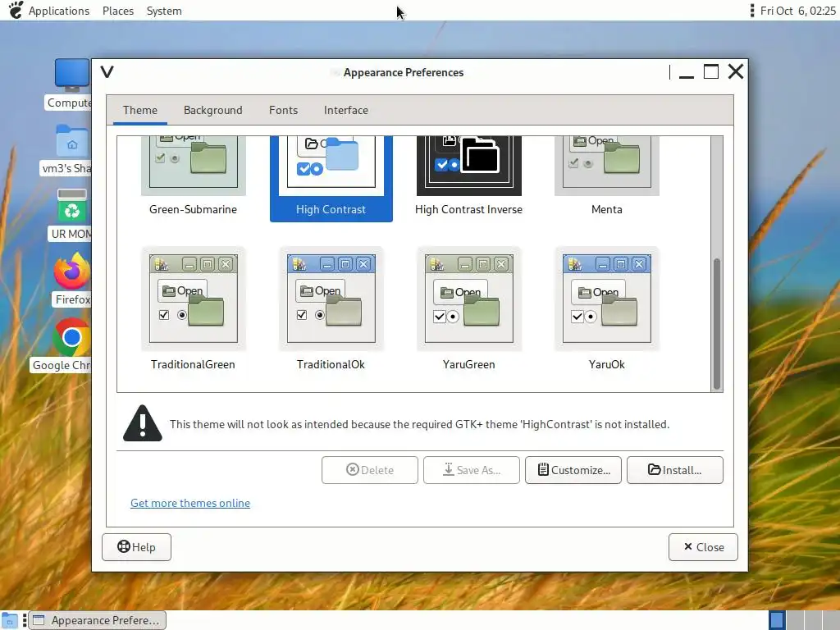Click the YaruOk theme label

pyautogui.click(x=606, y=364)
